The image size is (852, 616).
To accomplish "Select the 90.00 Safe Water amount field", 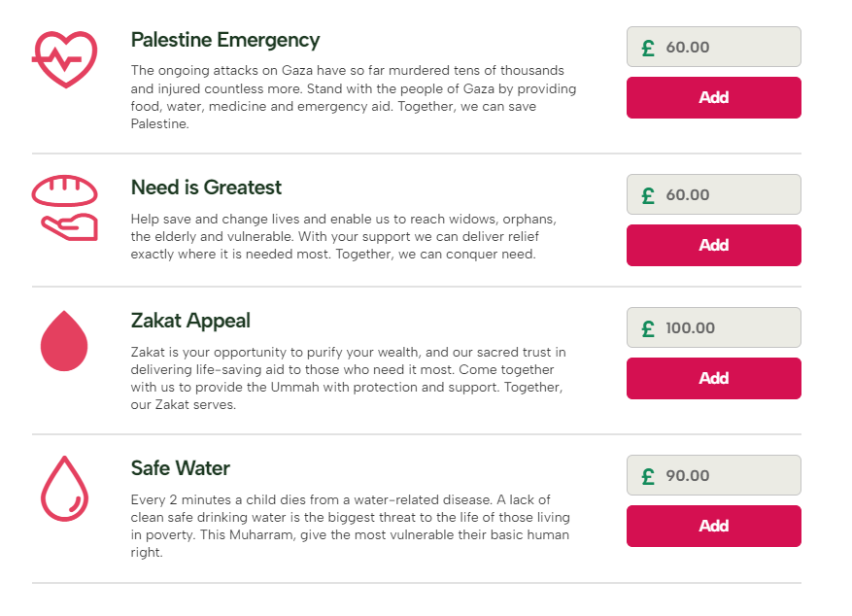I will 713,475.
